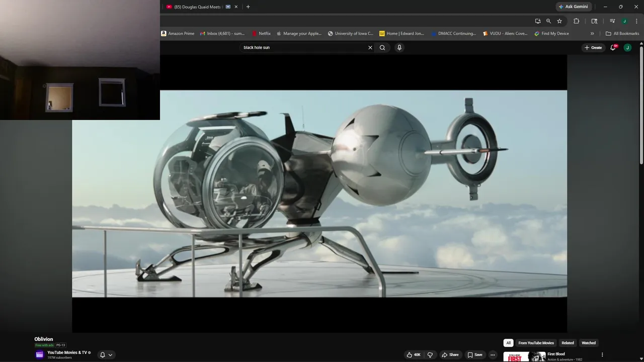The image size is (644, 362).
Task: Minimize the Chrome window
Action: (605, 7)
